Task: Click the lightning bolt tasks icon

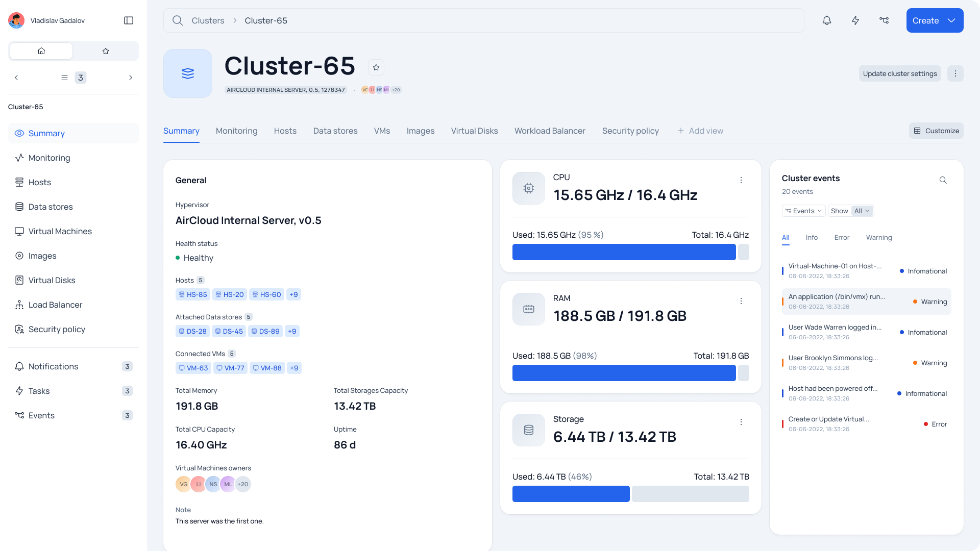Action: (x=855, y=20)
